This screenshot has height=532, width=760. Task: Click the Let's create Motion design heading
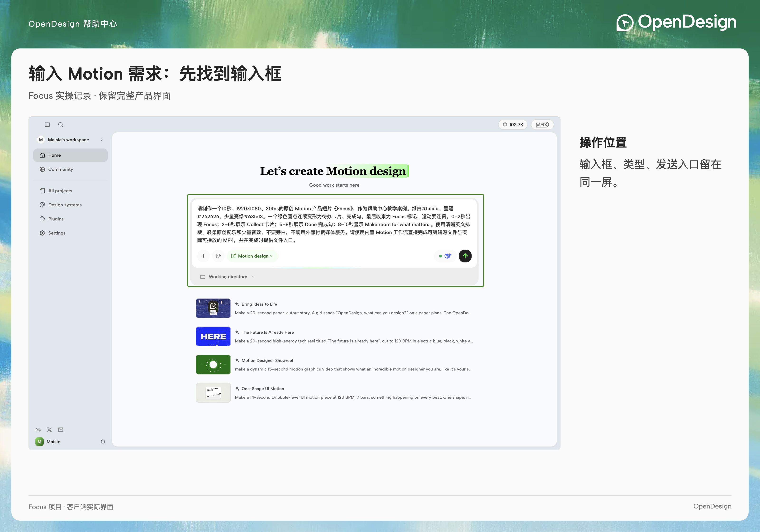tap(334, 171)
